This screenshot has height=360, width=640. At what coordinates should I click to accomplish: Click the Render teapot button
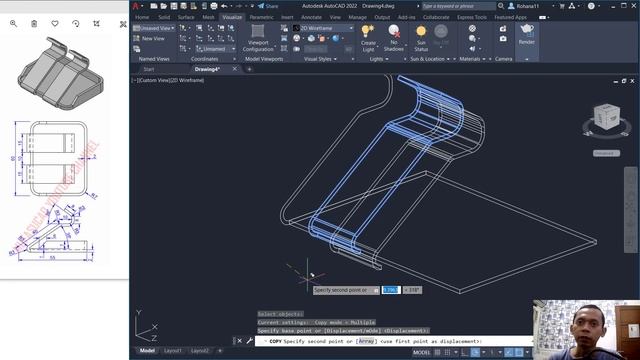click(x=527, y=34)
